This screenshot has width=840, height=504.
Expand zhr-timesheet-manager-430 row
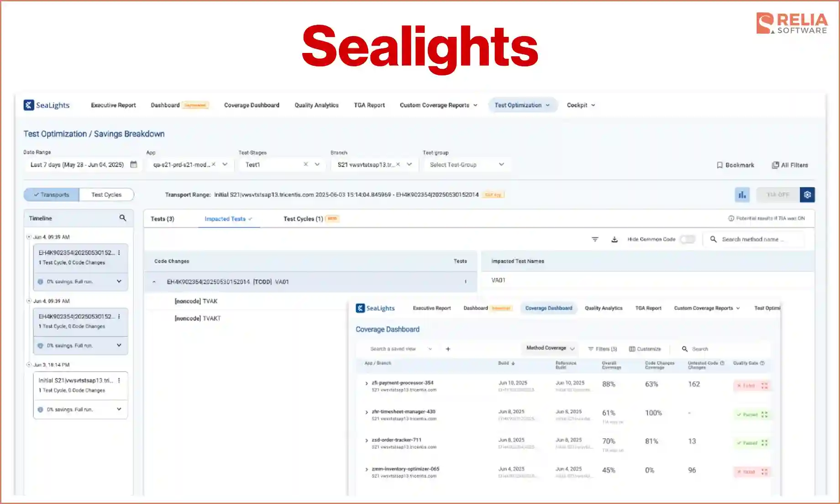pyautogui.click(x=366, y=412)
